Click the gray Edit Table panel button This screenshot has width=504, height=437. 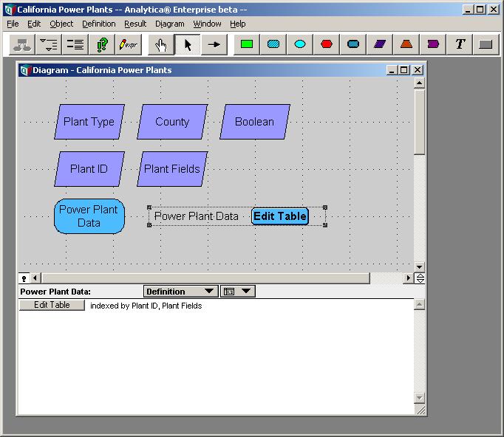click(x=52, y=305)
